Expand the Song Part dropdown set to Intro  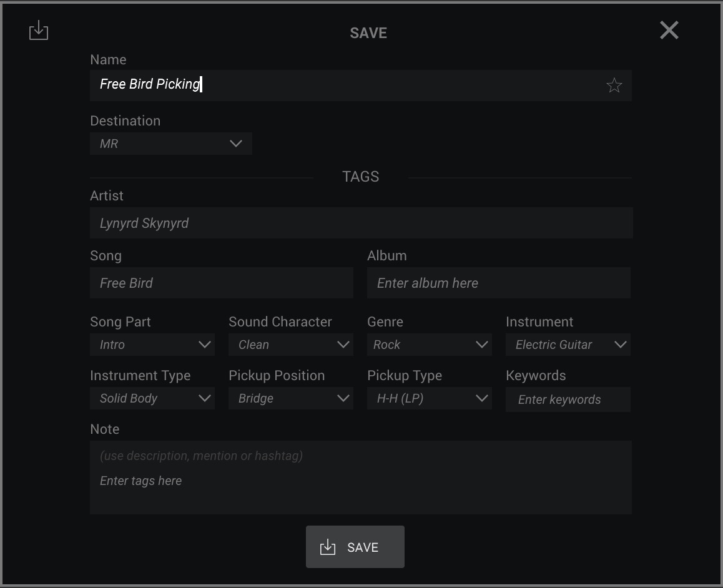tap(152, 345)
